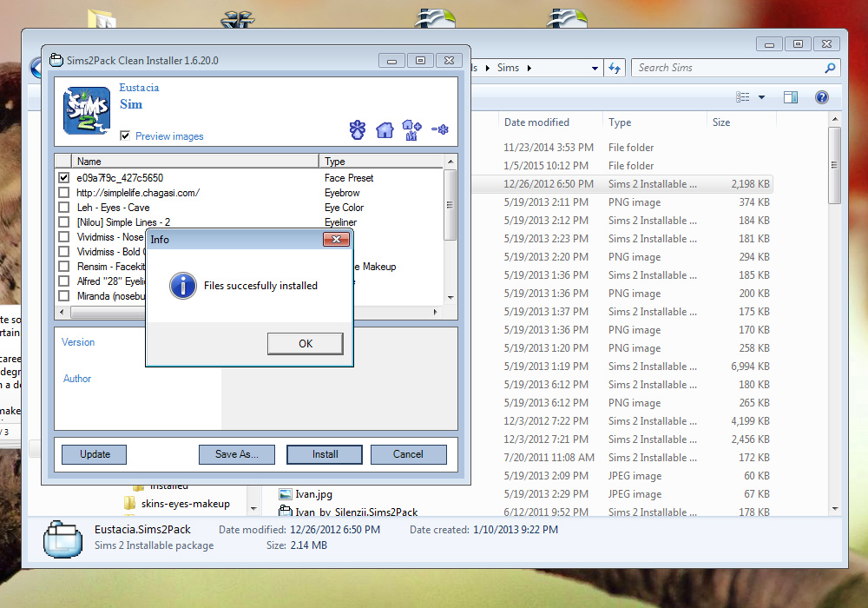Open the Explorer address bar history dropdown
The height and width of the screenshot is (608, 868).
pos(595,68)
